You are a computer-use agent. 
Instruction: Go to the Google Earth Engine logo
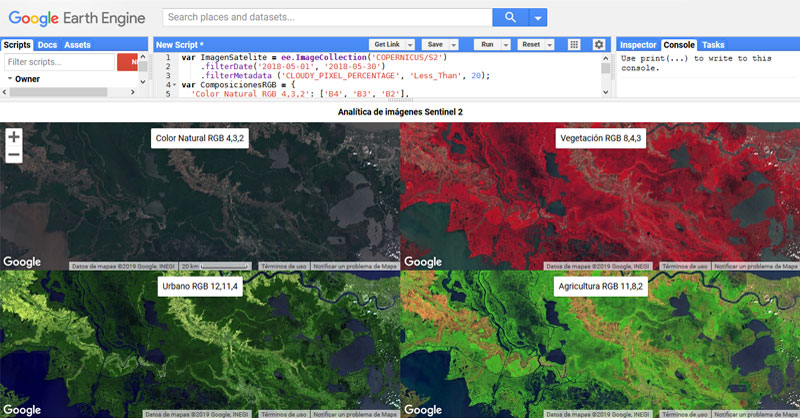point(77,18)
